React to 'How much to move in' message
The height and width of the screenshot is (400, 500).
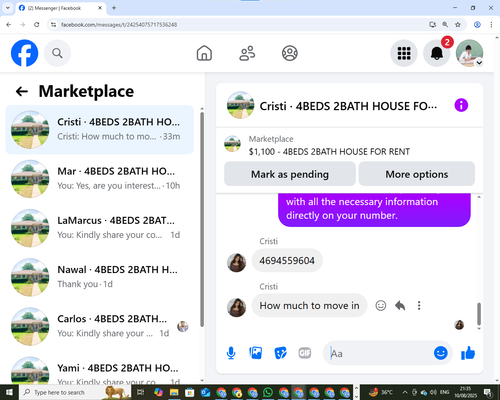click(381, 305)
